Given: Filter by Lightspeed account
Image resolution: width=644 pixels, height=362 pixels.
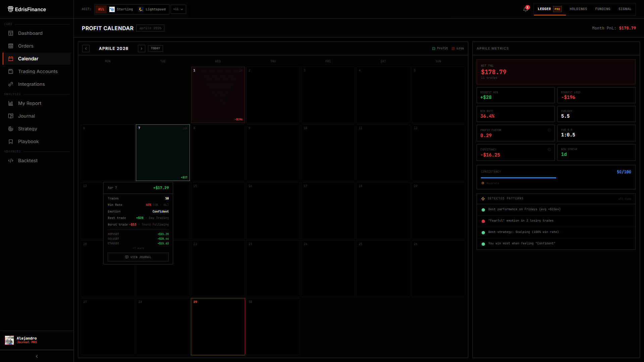Looking at the screenshot, I should click(152, 9).
